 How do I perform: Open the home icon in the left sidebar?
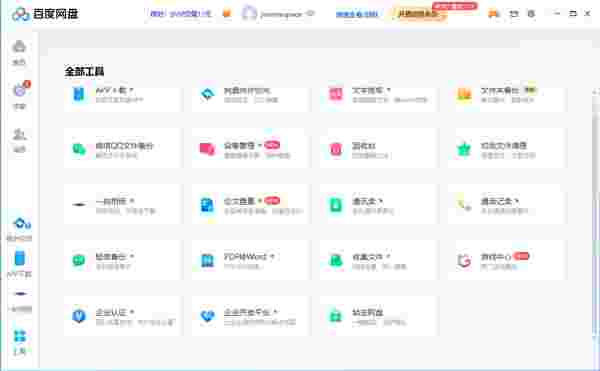19,47
